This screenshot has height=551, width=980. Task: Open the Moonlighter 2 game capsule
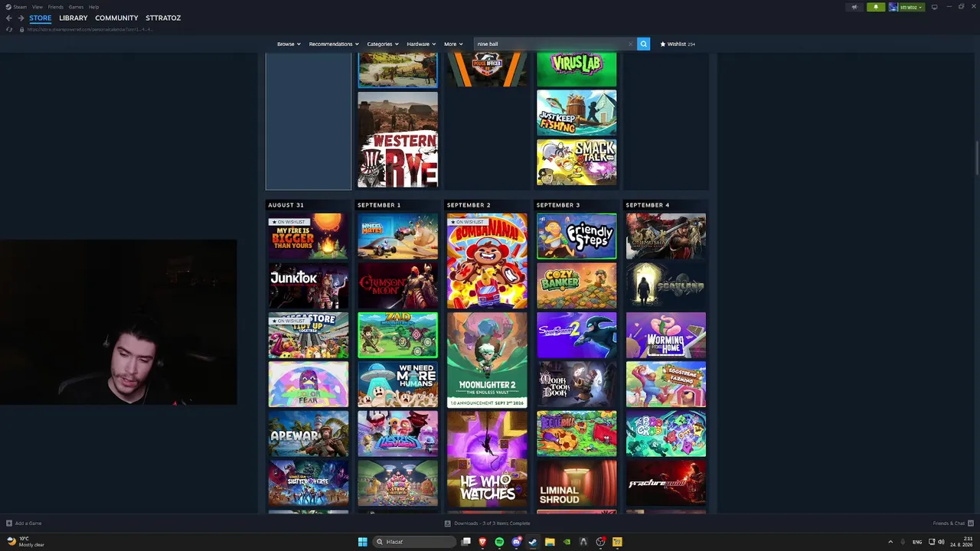point(487,360)
